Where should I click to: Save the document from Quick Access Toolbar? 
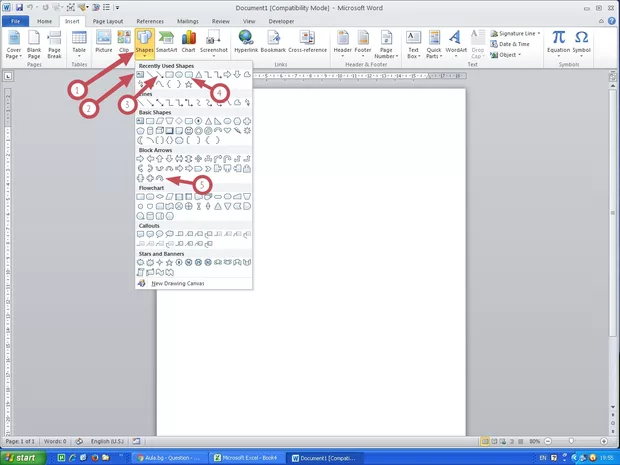[19, 8]
